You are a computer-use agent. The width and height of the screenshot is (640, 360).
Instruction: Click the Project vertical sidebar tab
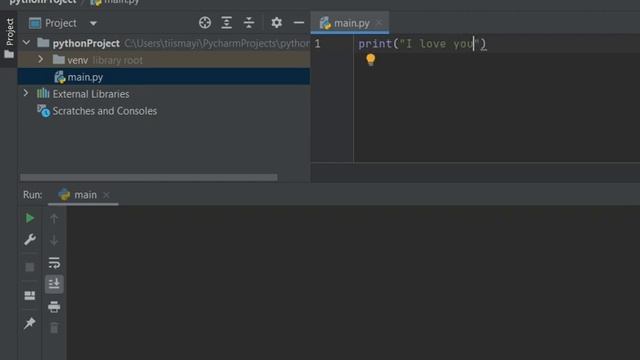[x=10, y=32]
